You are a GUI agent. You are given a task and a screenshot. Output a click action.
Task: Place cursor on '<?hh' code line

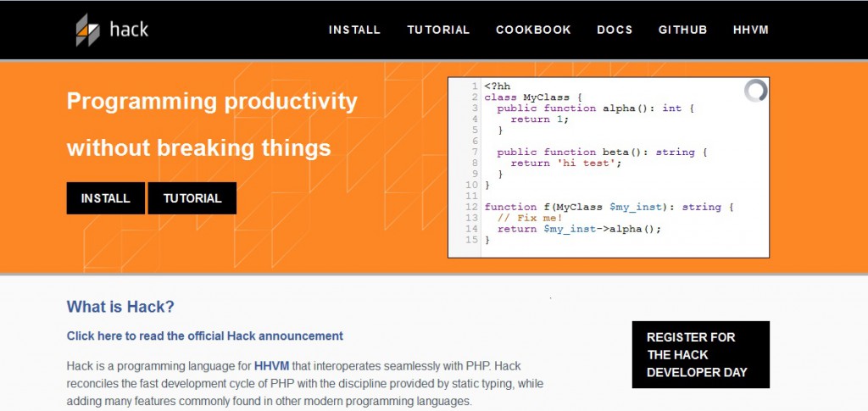497,86
